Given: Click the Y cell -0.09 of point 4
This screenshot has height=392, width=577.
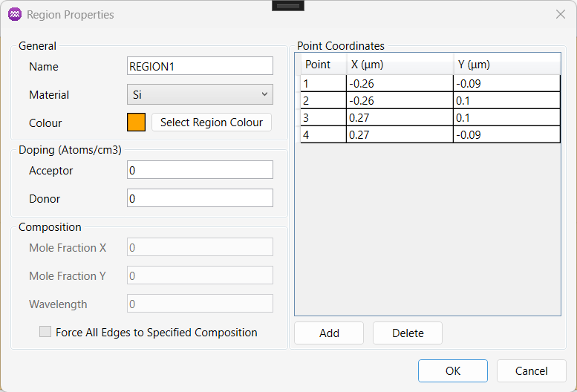Looking at the screenshot, I should tap(506, 134).
